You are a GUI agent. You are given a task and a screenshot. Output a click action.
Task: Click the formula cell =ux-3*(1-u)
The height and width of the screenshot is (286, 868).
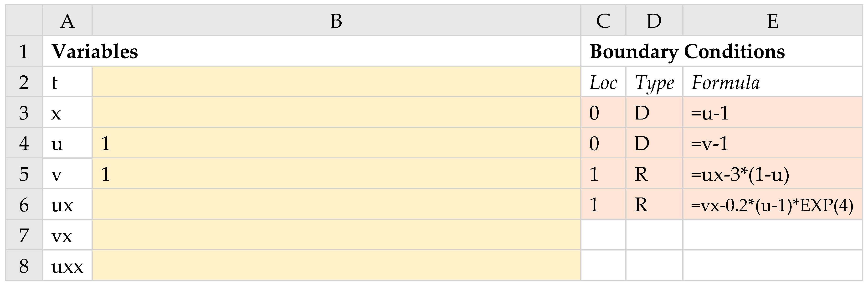click(x=772, y=174)
